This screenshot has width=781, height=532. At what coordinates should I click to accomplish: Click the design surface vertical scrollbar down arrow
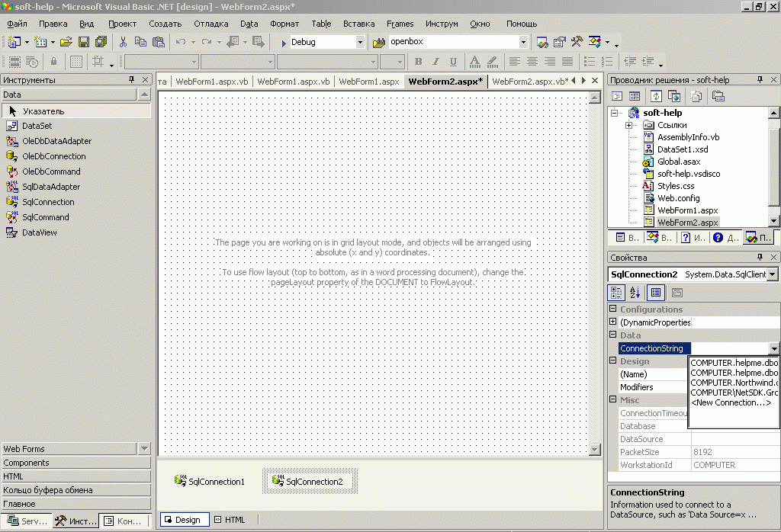coord(595,450)
